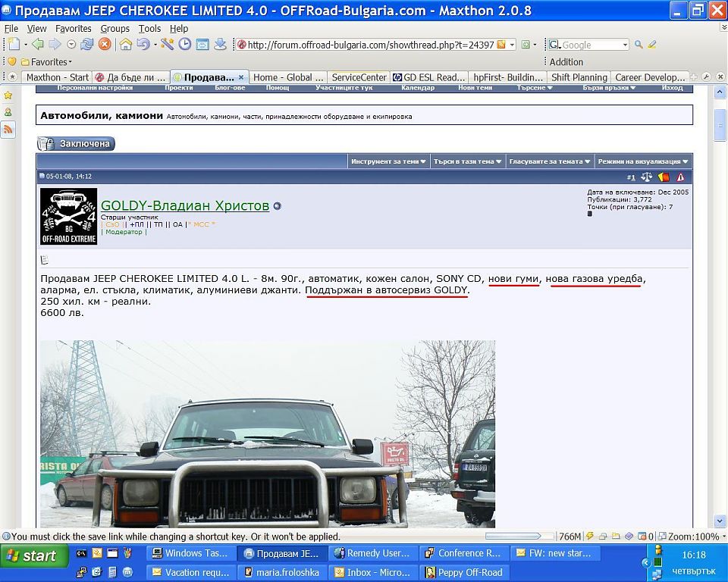Click the RSS feed icon in address bar
Screen dimensions: 728x582
[501, 45]
